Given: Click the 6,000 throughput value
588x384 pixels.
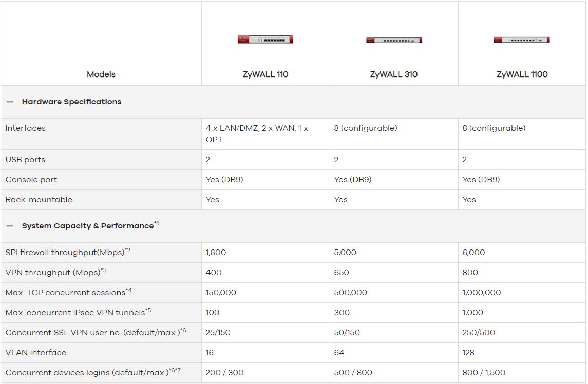Looking at the screenshot, I should click(x=473, y=253).
